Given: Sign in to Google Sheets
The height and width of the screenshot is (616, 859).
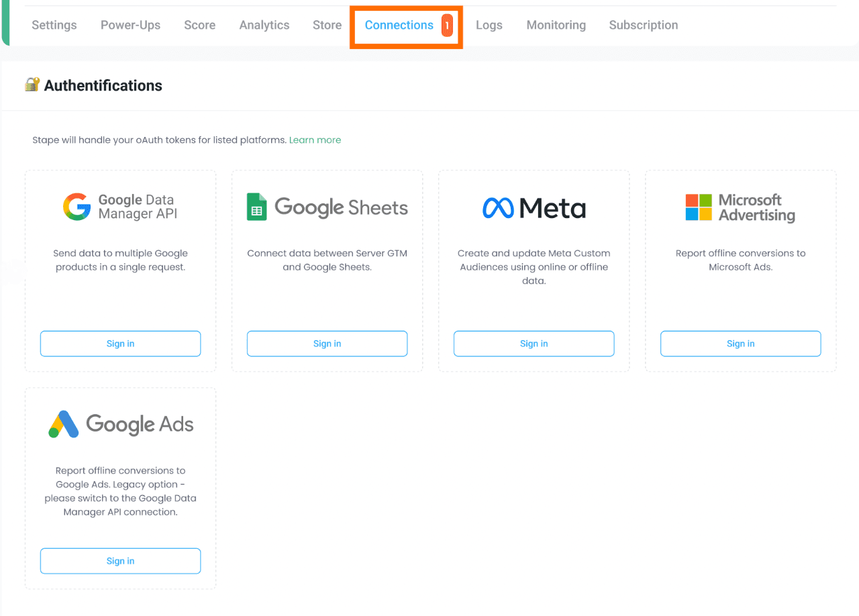Looking at the screenshot, I should click(327, 344).
